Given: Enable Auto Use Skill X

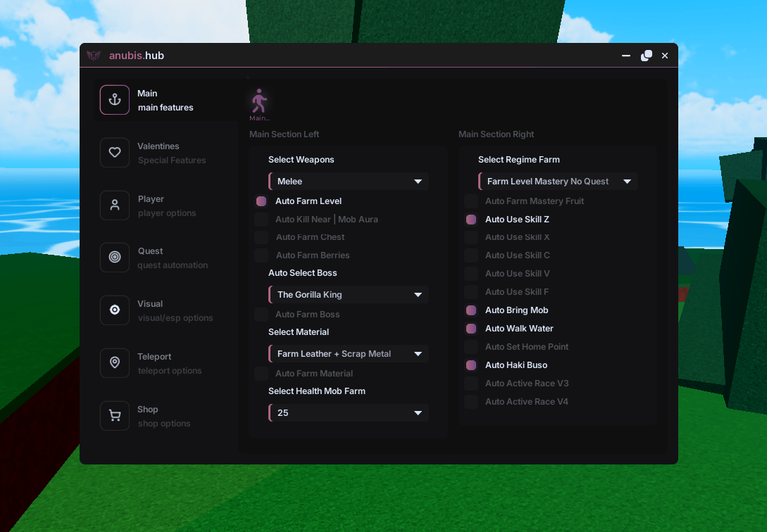Looking at the screenshot, I should pos(471,237).
